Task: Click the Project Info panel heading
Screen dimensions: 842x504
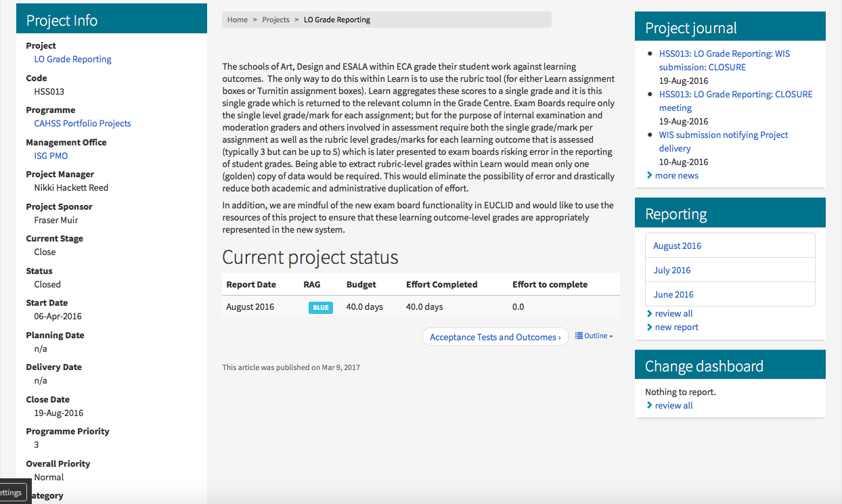Action: pos(62,20)
